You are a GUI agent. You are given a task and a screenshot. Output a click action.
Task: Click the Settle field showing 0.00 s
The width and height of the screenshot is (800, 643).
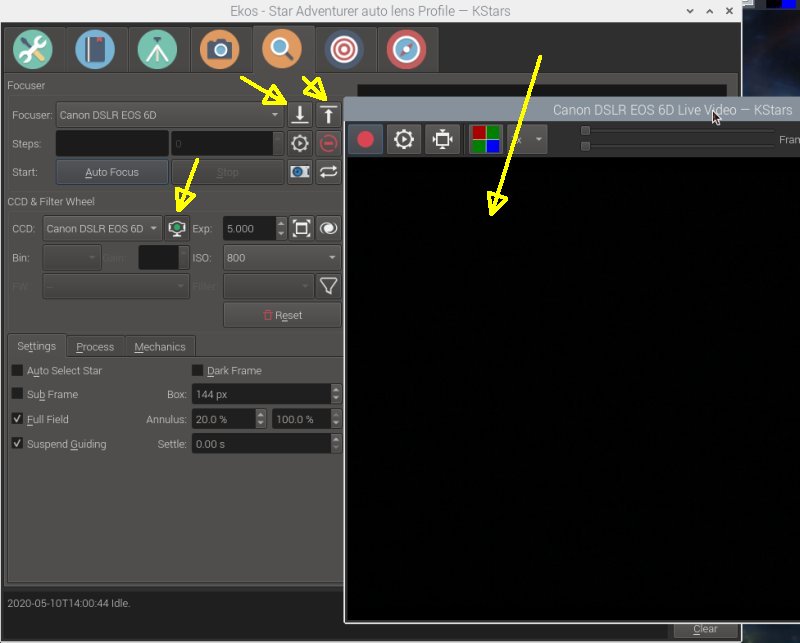[x=261, y=443]
